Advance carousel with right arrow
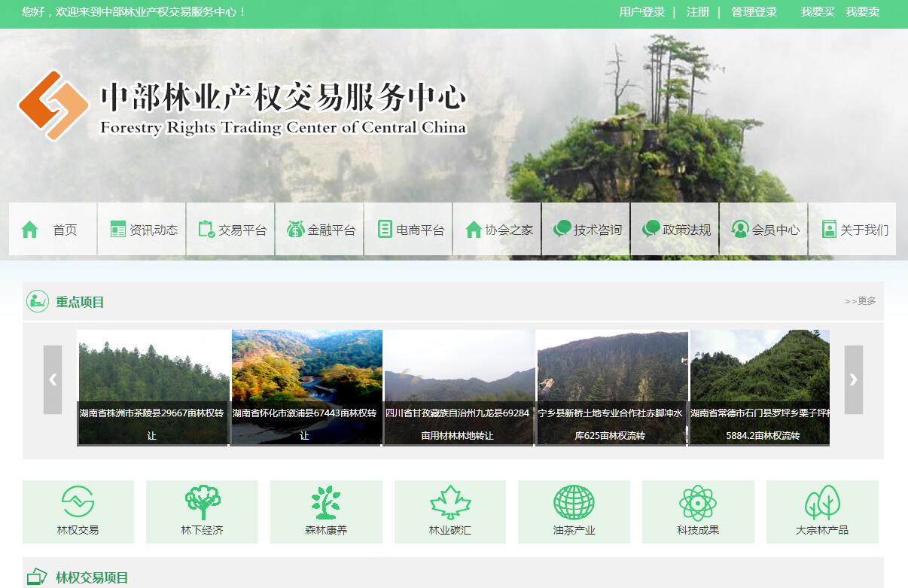 pos(853,379)
